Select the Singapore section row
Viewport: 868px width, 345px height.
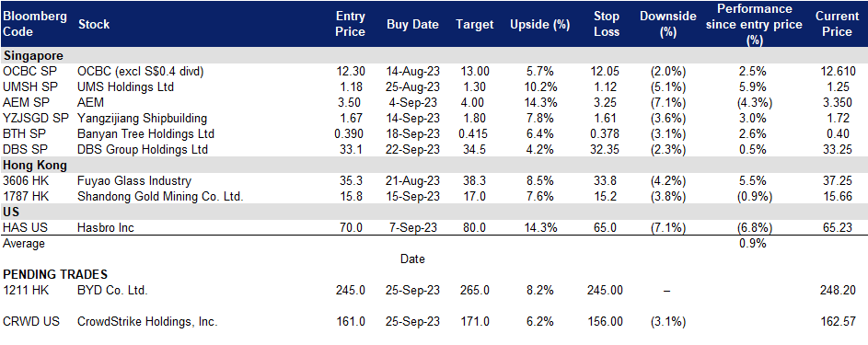(x=434, y=55)
